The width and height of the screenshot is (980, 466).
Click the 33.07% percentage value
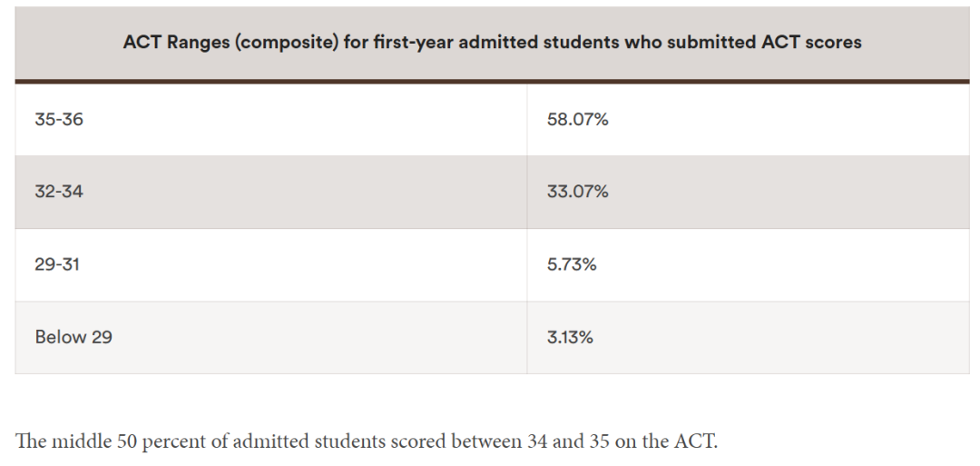577,192
